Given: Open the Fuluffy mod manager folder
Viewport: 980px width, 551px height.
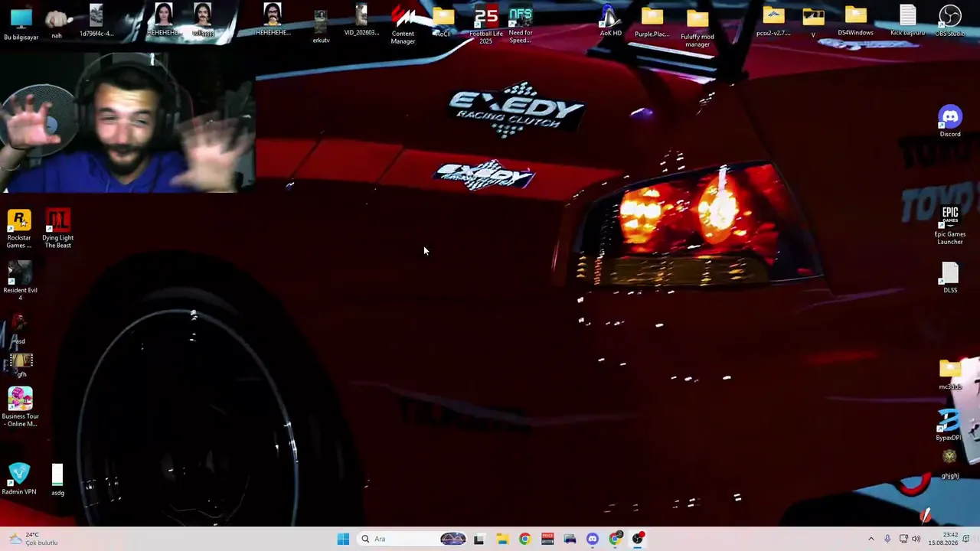Looking at the screenshot, I should tap(697, 28).
